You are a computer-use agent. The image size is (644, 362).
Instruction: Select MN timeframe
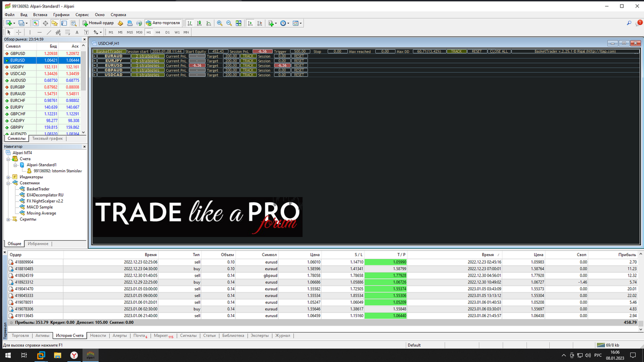pyautogui.click(x=186, y=32)
